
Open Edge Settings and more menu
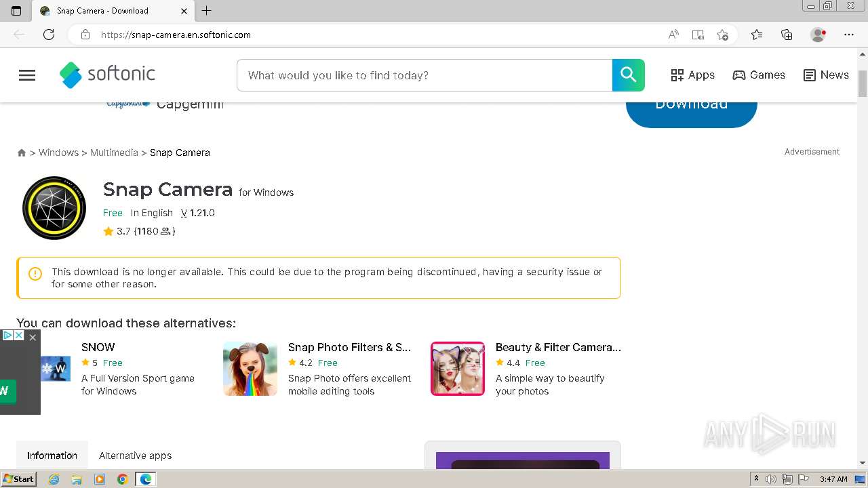(x=848, y=35)
